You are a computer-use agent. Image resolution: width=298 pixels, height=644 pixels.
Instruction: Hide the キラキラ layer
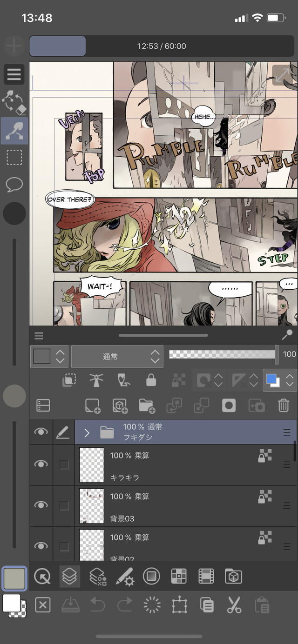[41, 464]
